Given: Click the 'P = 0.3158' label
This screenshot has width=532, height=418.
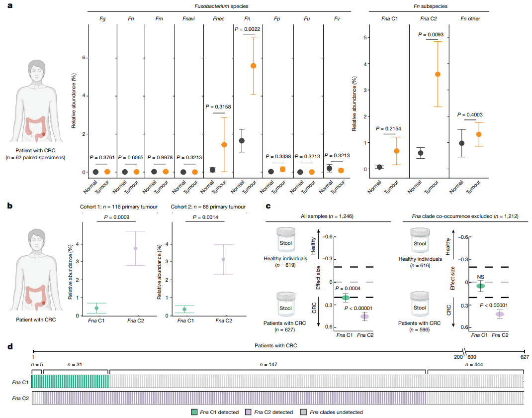Looking at the screenshot, I should click(x=218, y=106).
